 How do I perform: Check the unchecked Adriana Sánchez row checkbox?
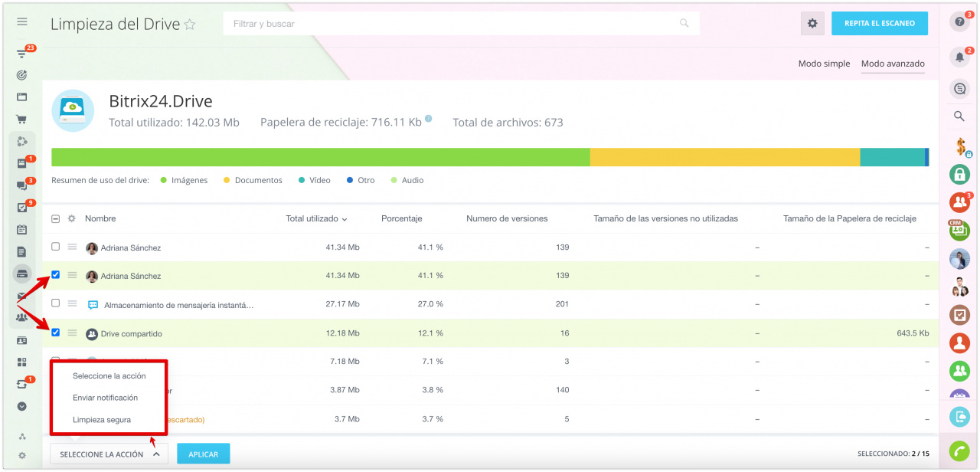55,247
